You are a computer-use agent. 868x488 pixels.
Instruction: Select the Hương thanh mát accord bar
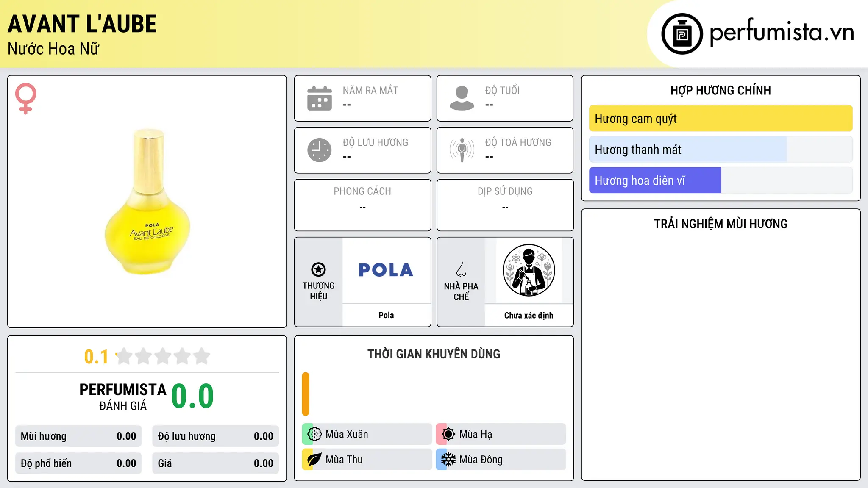(x=721, y=150)
